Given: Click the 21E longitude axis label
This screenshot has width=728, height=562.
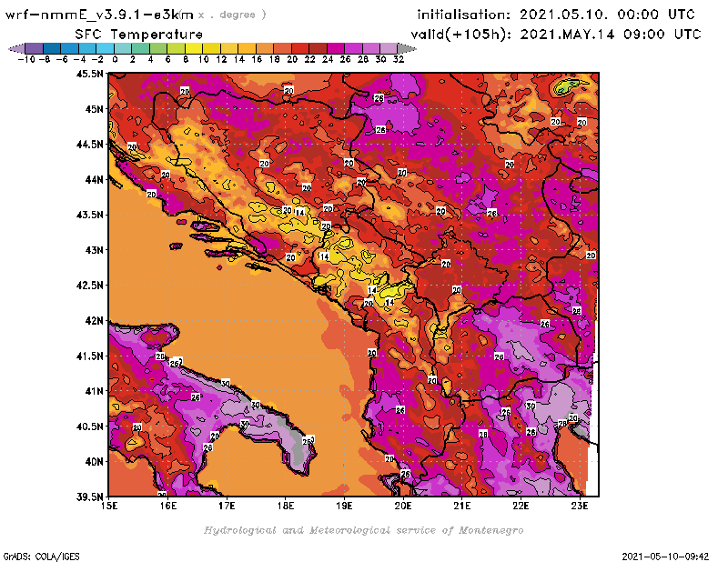Looking at the screenshot, I should click(462, 506).
